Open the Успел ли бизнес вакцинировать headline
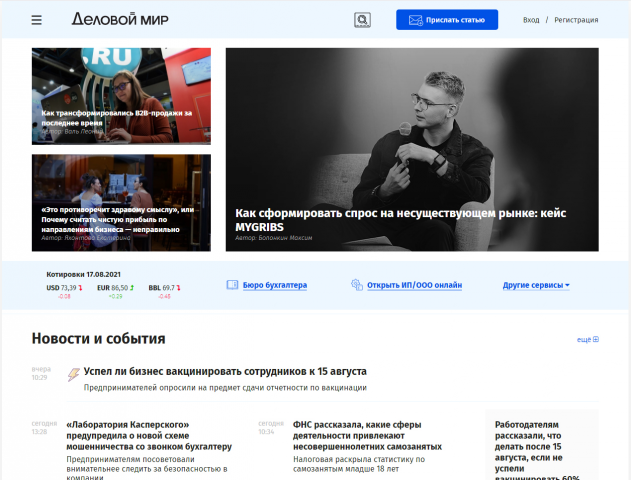Image resolution: width=631 pixels, height=480 pixels. (225, 371)
